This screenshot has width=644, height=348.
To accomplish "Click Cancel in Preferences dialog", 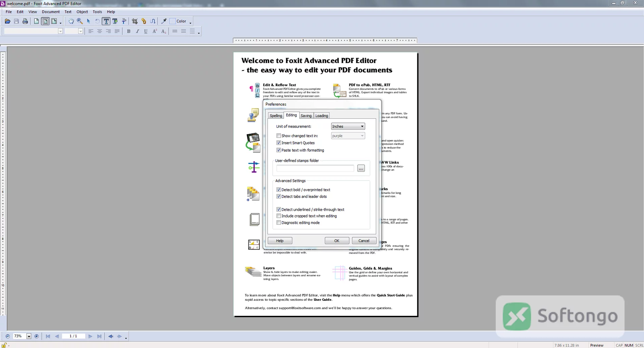I will (364, 240).
